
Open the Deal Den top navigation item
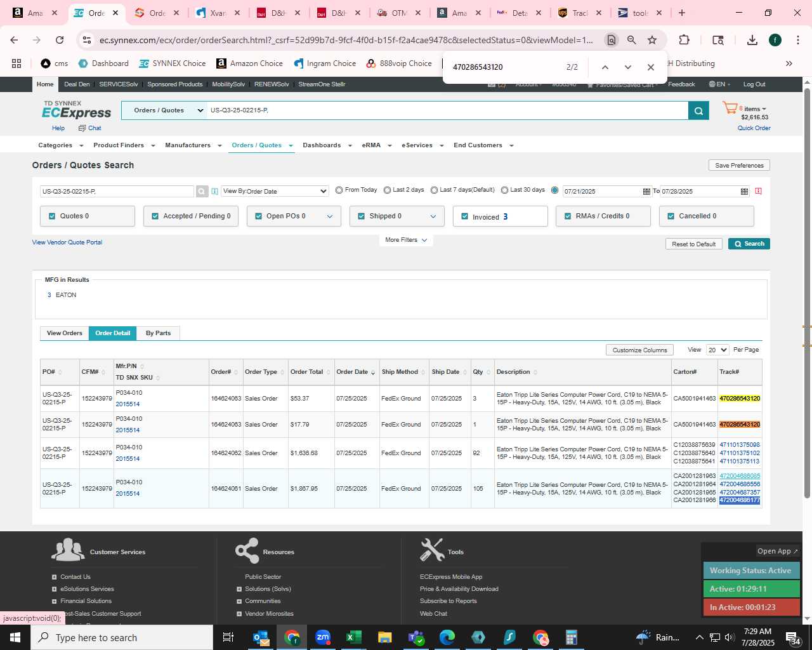[x=77, y=84]
